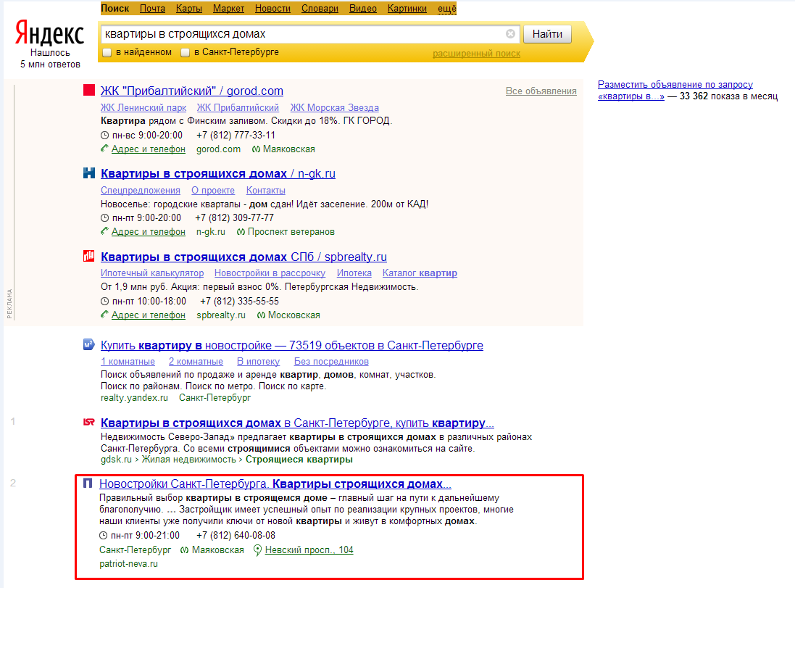Open the ЖК Ленинский парк sitelink
Viewport: 795px width, 672px height.
pyautogui.click(x=143, y=107)
